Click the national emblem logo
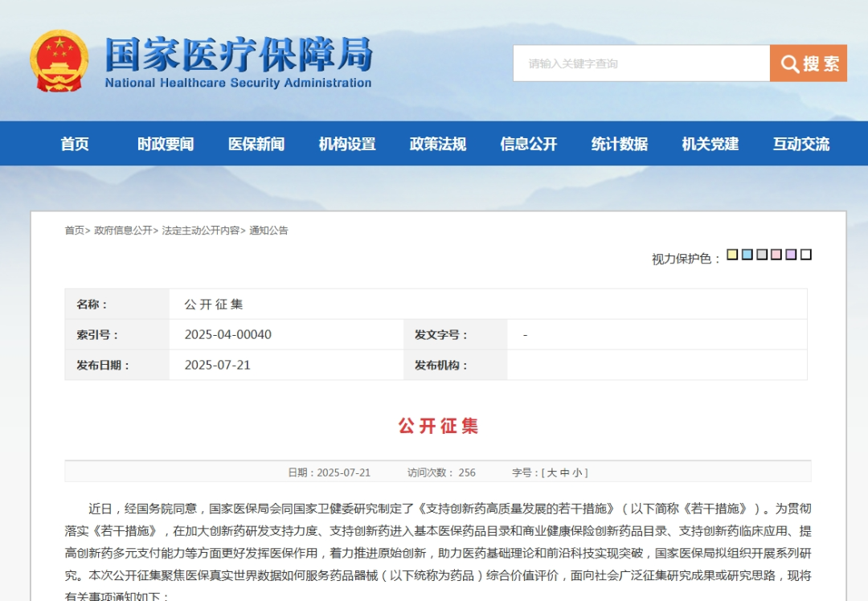Screen dimensions: 868x601 tap(59, 59)
